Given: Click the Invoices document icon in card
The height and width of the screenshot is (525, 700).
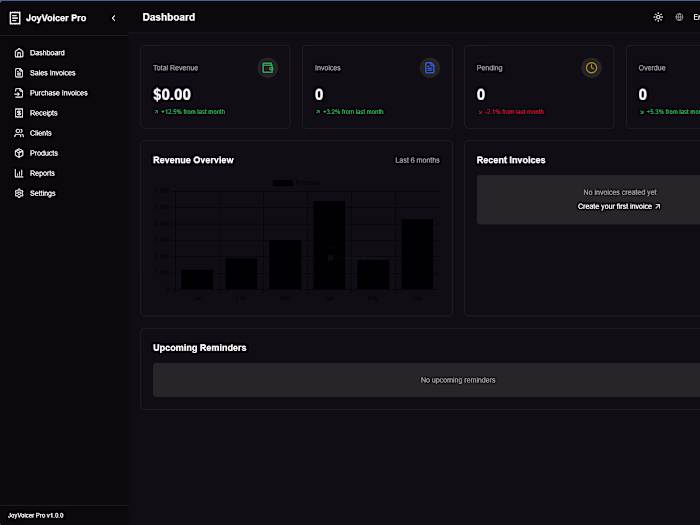Looking at the screenshot, I should (429, 68).
